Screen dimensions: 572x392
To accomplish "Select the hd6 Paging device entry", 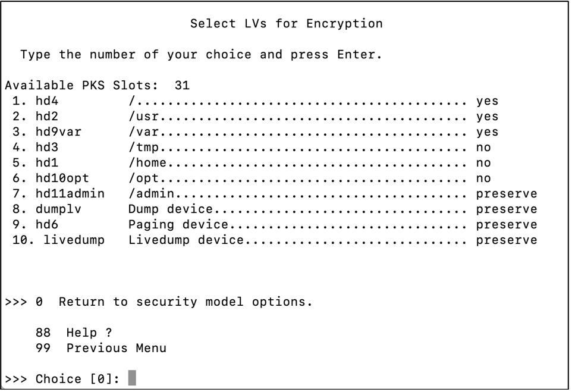I will (x=274, y=224).
